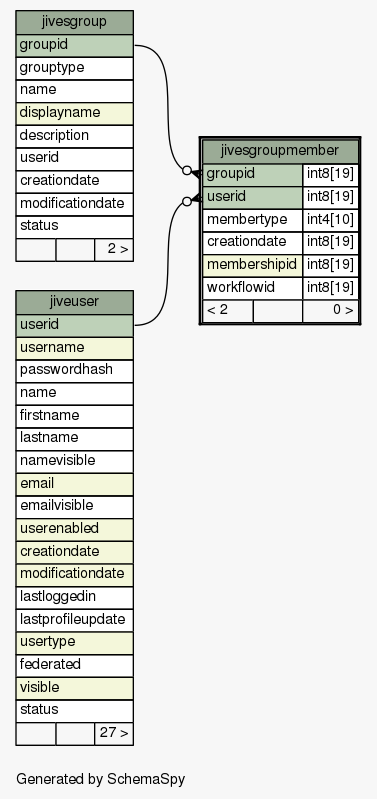Click the '27 >' children count in jiveuser
Screen dimensions: 377x799
[114, 733]
